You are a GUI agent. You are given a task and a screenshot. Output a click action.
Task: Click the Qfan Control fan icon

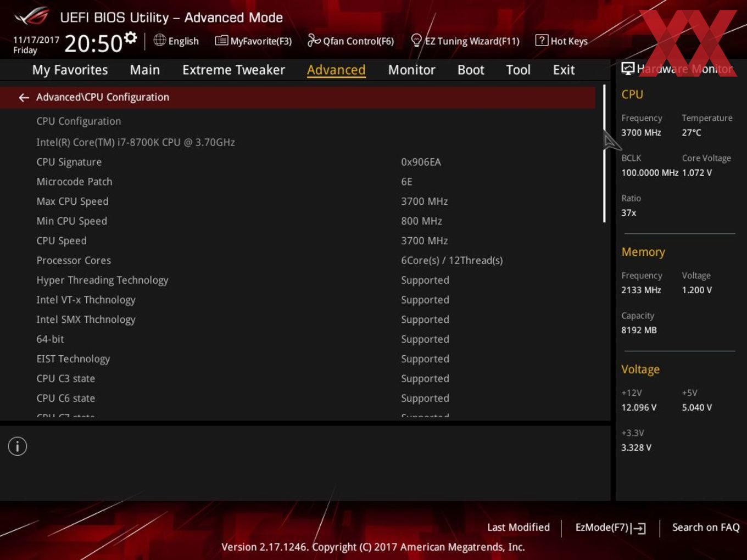314,40
